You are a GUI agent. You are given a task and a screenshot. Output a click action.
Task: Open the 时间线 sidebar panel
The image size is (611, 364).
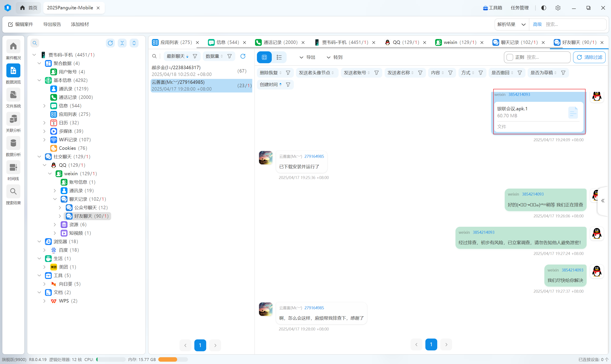pyautogui.click(x=13, y=168)
